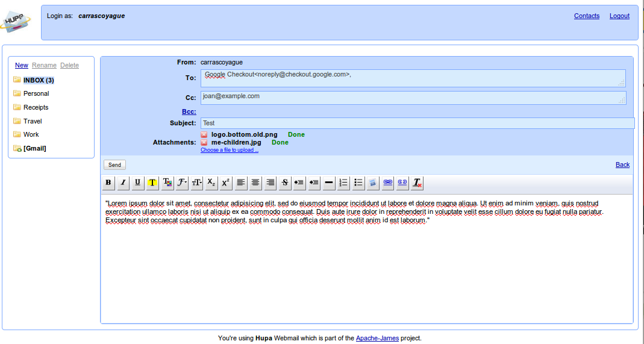
Task: Insert a numbered ordered list
Action: point(343,183)
